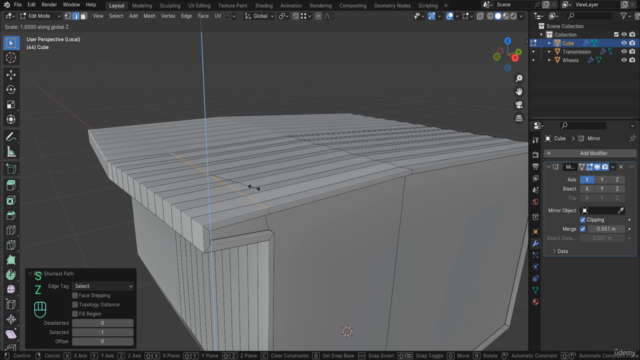Switch to vertex select mode
Screen dimensions: 640x360
click(68, 16)
